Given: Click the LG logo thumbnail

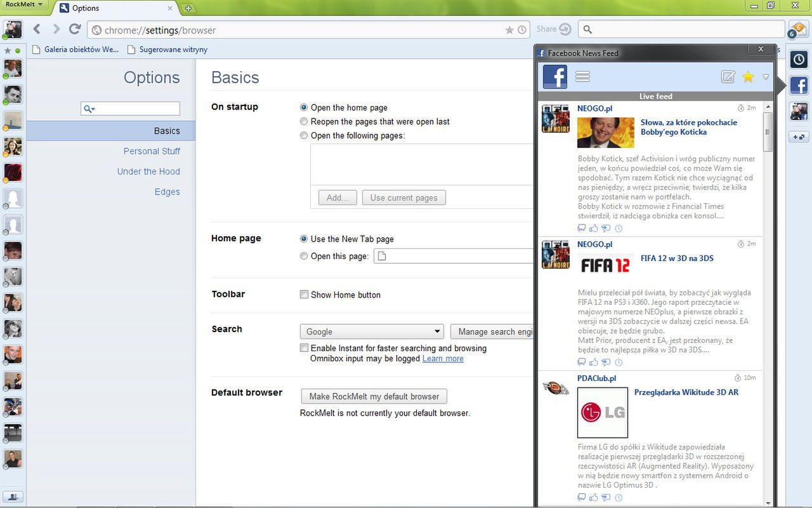Looking at the screenshot, I should click(x=603, y=413).
